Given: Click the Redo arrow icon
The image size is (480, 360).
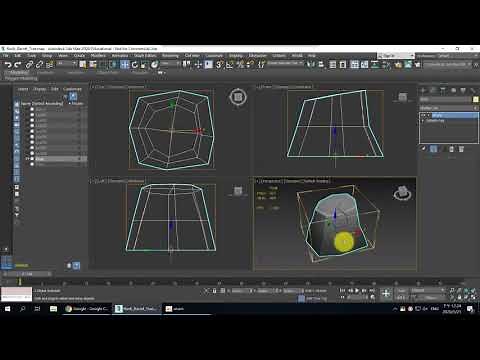Looking at the screenshot, I should (x=18, y=65).
